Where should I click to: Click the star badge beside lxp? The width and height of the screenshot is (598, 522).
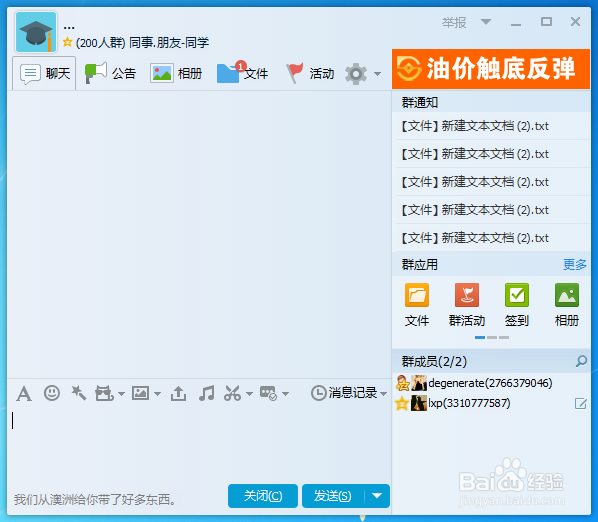(x=402, y=403)
